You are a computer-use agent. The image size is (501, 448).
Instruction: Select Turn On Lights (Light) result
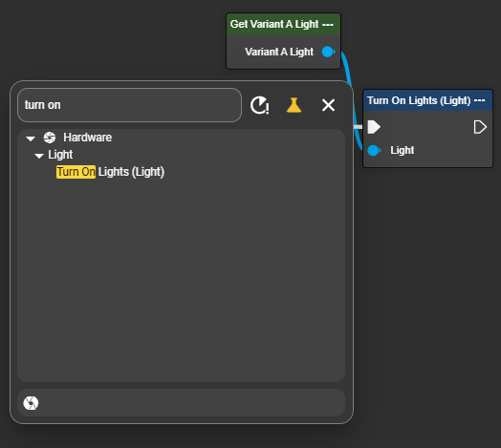coord(110,172)
